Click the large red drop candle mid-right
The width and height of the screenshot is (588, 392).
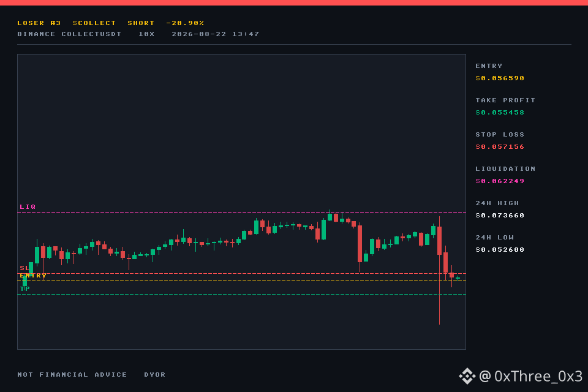coord(360,244)
